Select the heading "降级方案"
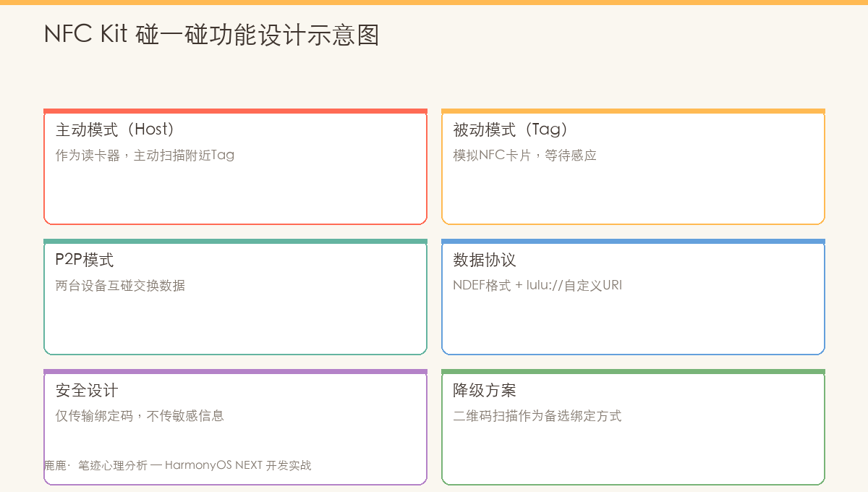 pos(485,391)
